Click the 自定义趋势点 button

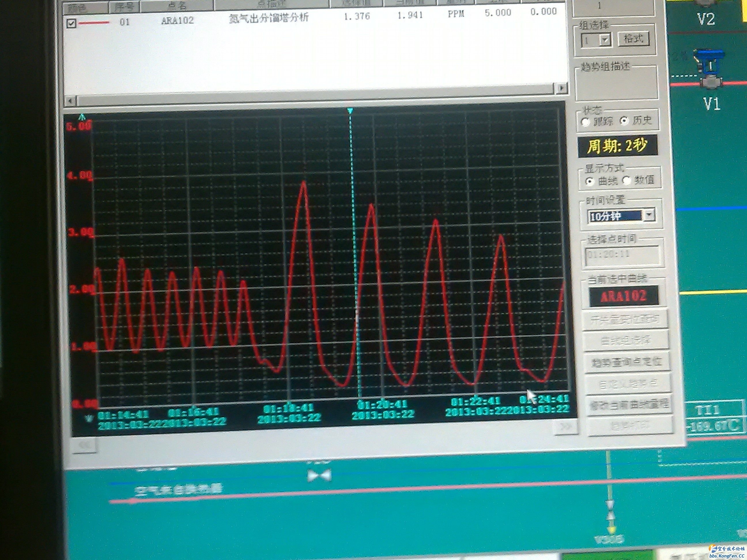click(x=627, y=383)
